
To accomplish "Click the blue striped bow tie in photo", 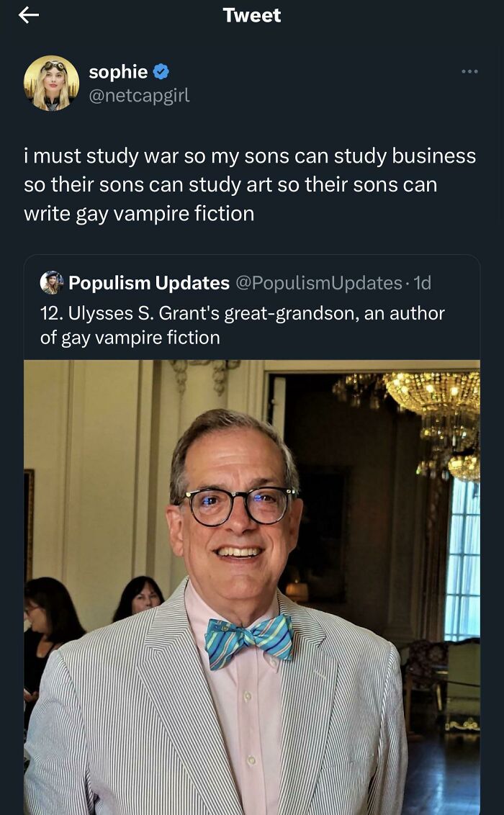I will tap(248, 639).
